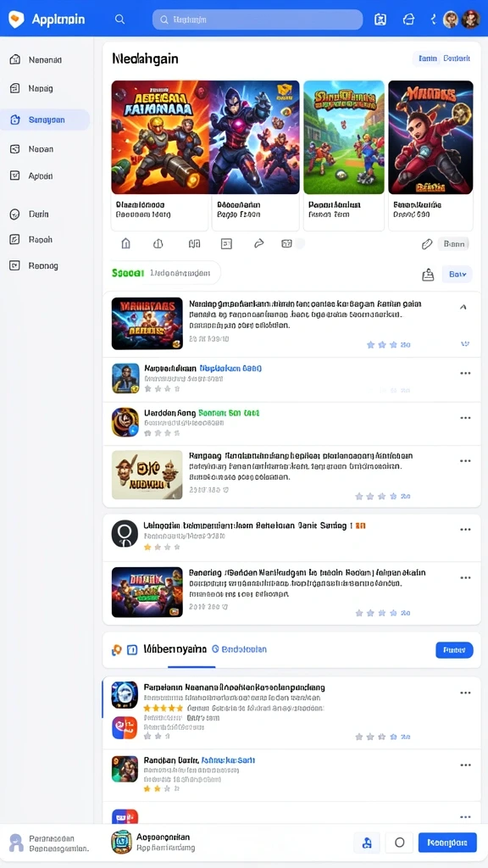Screen dimensions: 488x868
Task: Select the Mibernyaina tab
Action: pyautogui.click(x=175, y=648)
